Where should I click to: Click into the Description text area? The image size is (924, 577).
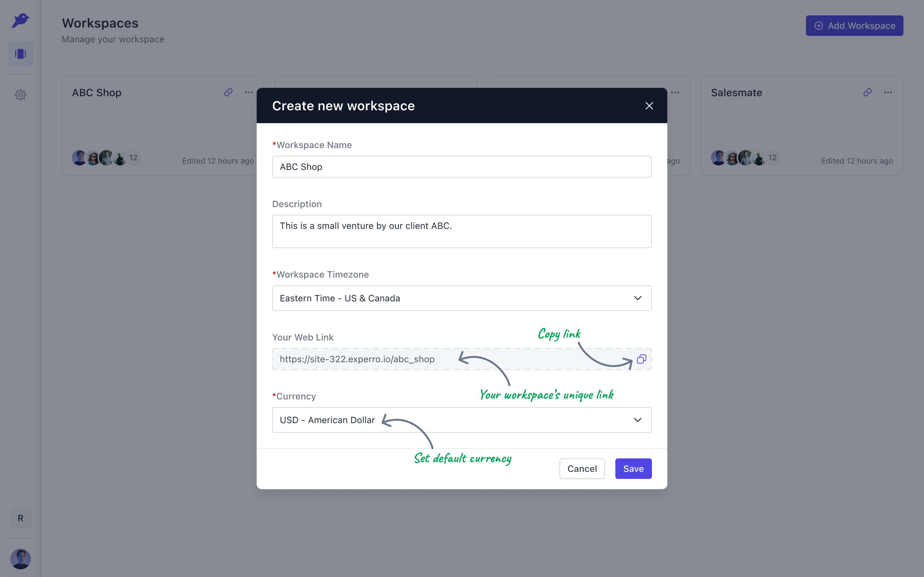[462, 231]
